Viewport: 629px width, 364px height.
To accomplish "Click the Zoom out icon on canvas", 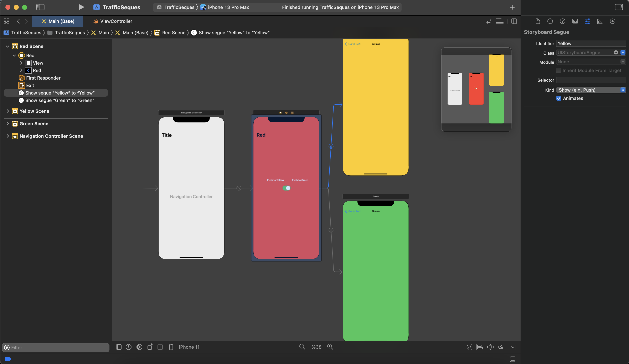I will tap(302, 347).
